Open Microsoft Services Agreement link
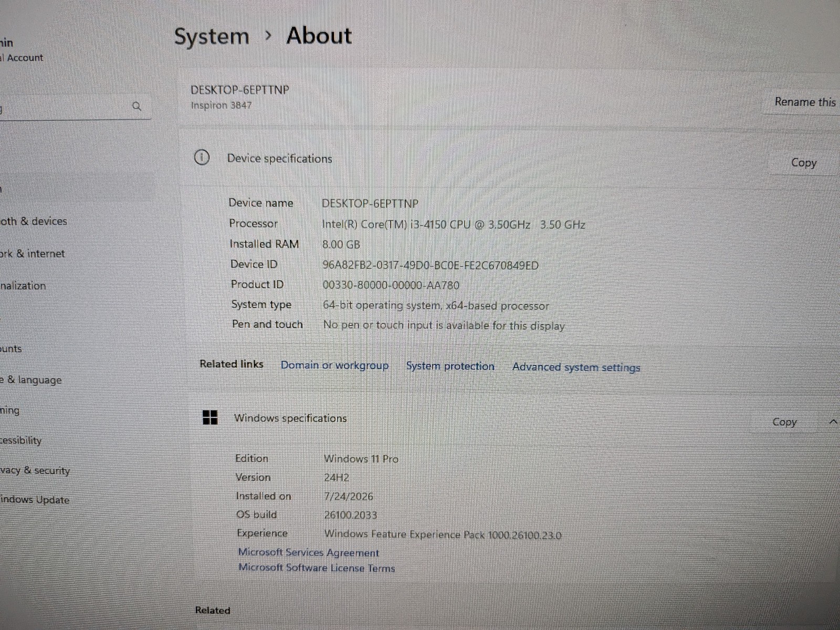 tap(308, 552)
